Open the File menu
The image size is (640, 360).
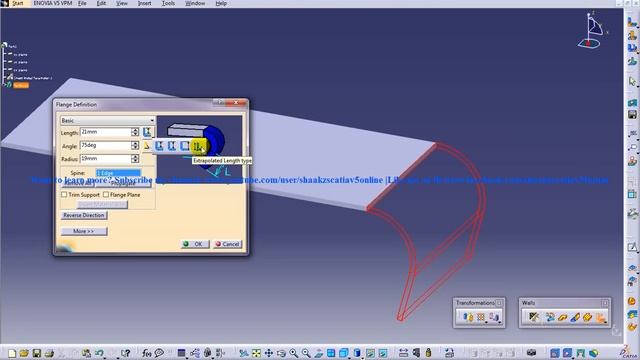coord(82,3)
